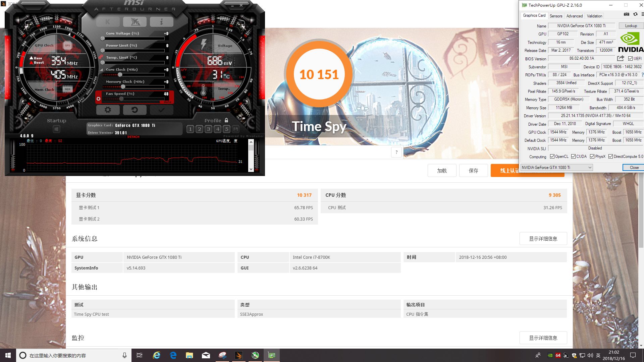The width and height of the screenshot is (644, 362).
Task: Click the Windows startup toggle in Afterburner
Action: tap(56, 129)
